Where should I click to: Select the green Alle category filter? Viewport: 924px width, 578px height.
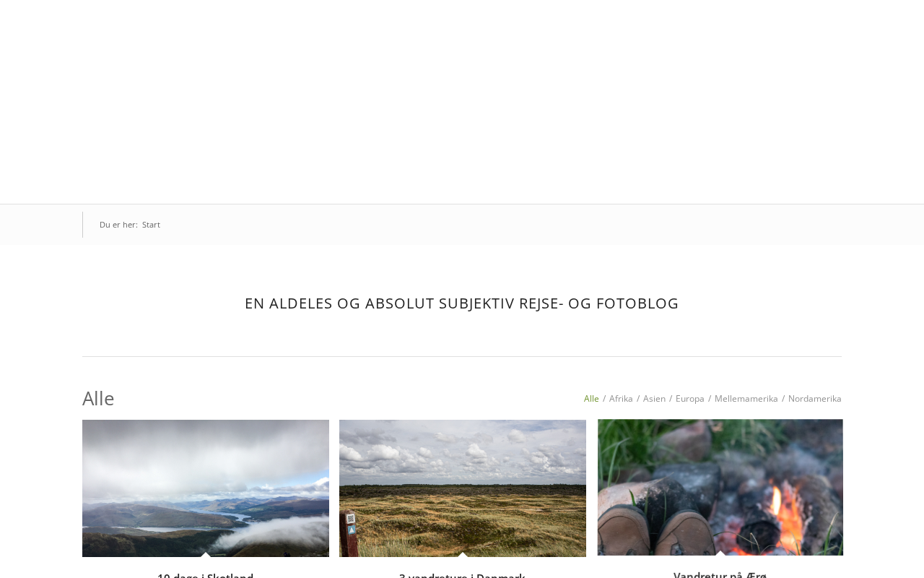591,399
